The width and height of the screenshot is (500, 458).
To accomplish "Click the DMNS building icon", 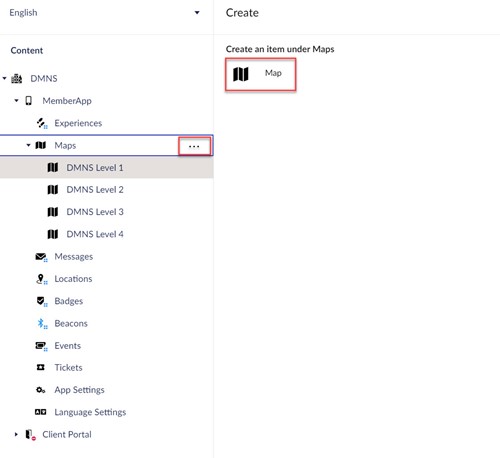I will [17, 79].
